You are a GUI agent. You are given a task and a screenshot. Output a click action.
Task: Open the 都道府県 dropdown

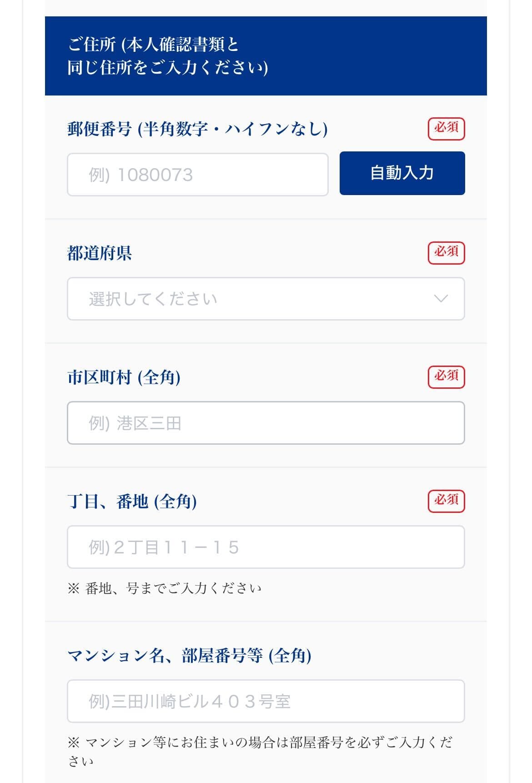tap(266, 299)
